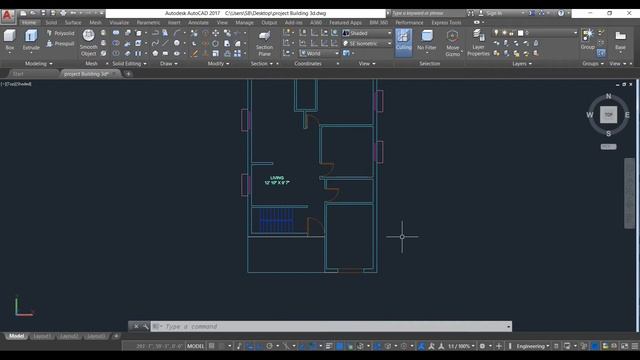Switch to the Solid ribbon tab
Screen dimensions: 640x360
tap(51, 22)
